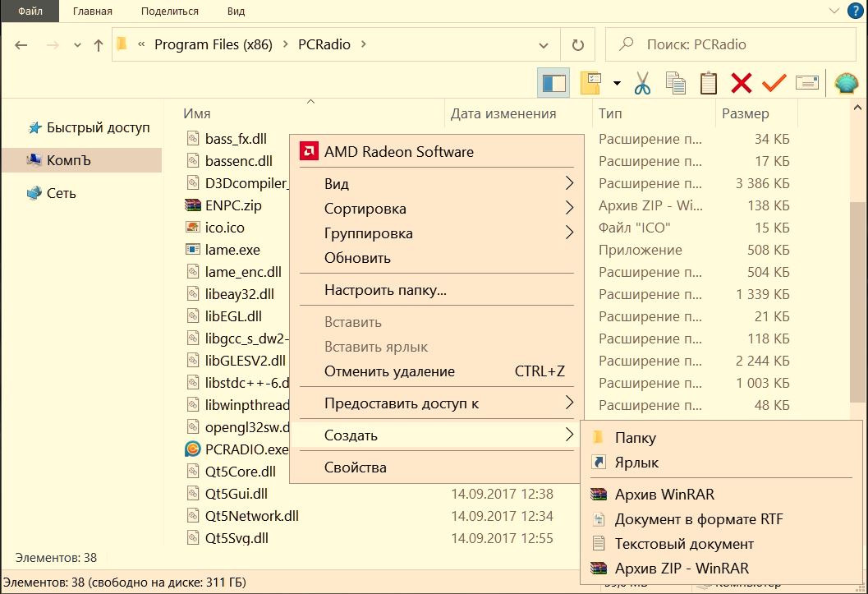This screenshot has width=868, height=594.
Task: Open the Создать submenu
Action: [x=436, y=435]
